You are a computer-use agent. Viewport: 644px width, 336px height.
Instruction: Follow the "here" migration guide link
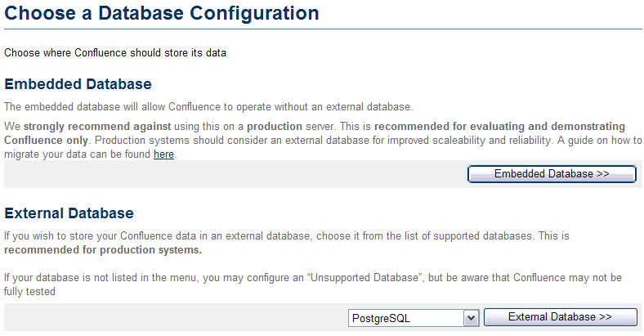point(163,154)
